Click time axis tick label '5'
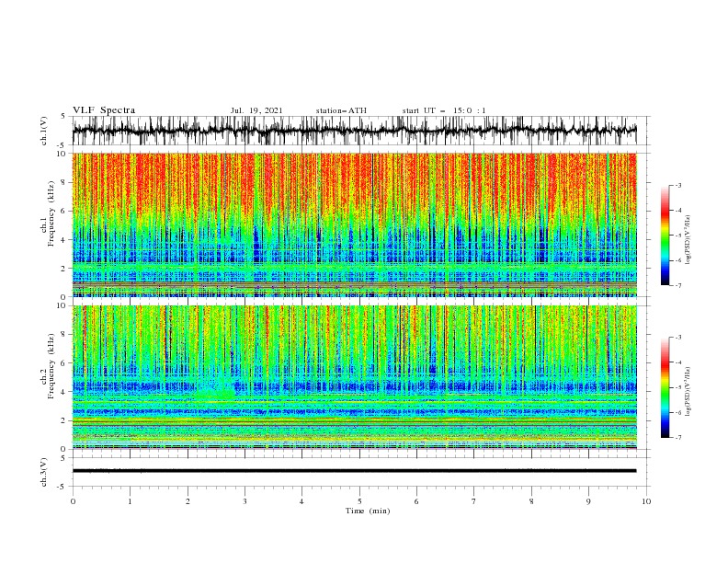The width and height of the screenshot is (728, 563). pos(359,501)
